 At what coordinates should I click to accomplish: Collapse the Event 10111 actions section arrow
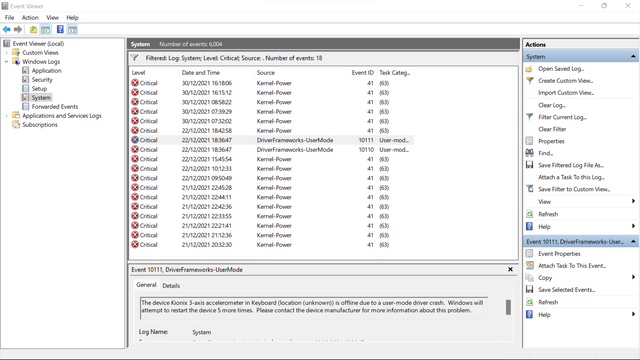[633, 241]
